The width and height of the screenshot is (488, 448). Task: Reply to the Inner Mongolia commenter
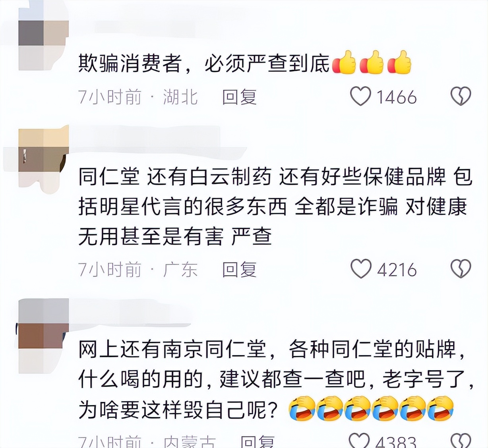click(x=258, y=441)
